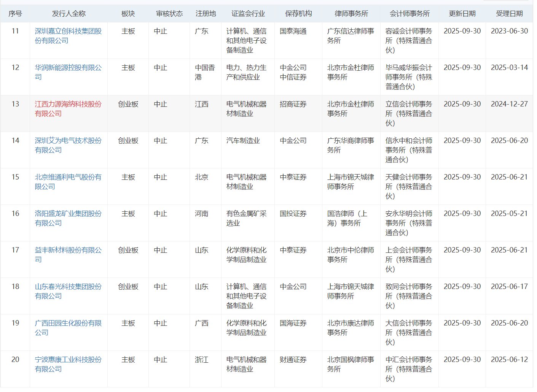The height and width of the screenshot is (392, 537).
Task: Open 宁波惠康工业科技股份有限公司 issuer link
Action: (69, 364)
